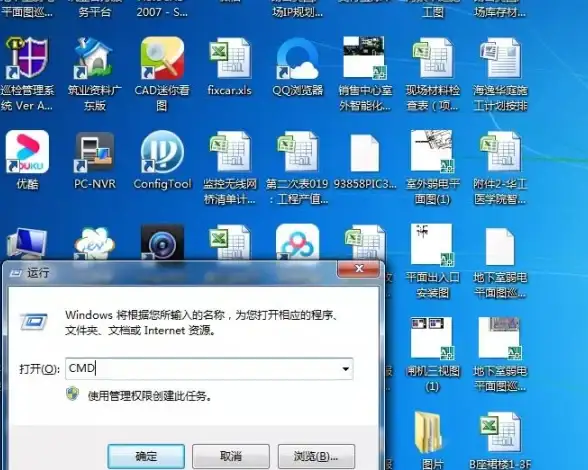Image resolution: width=588 pixels, height=470 pixels.
Task: Launch QQ浏览器 from the desktop
Action: pos(297,58)
